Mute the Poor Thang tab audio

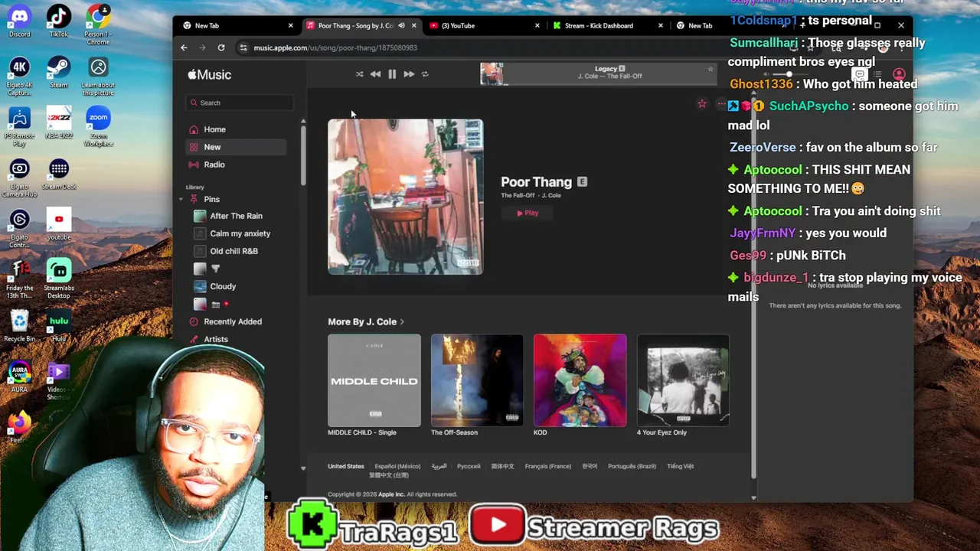[x=401, y=25]
